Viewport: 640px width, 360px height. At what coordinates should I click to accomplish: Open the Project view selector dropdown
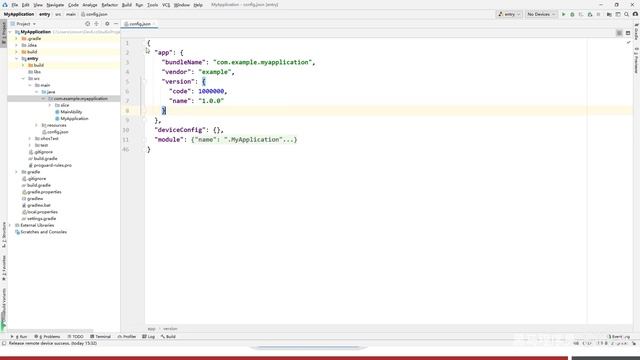pyautogui.click(x=23, y=24)
